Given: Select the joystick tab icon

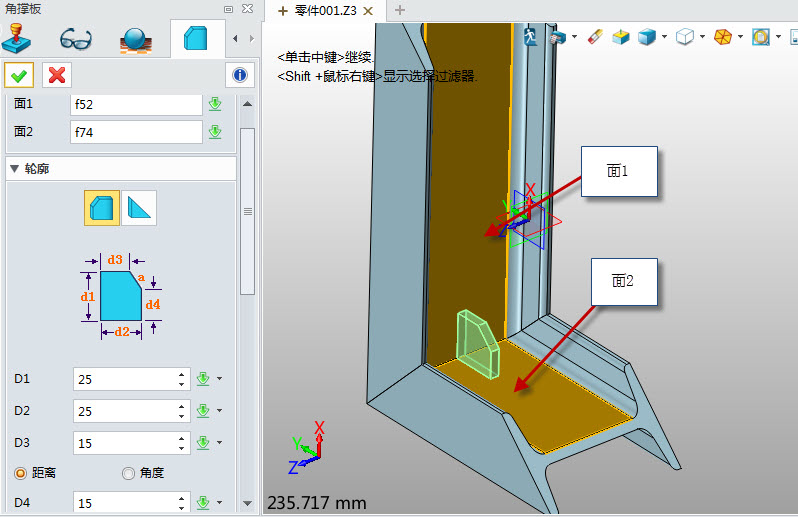Looking at the screenshot, I should click(x=16, y=39).
